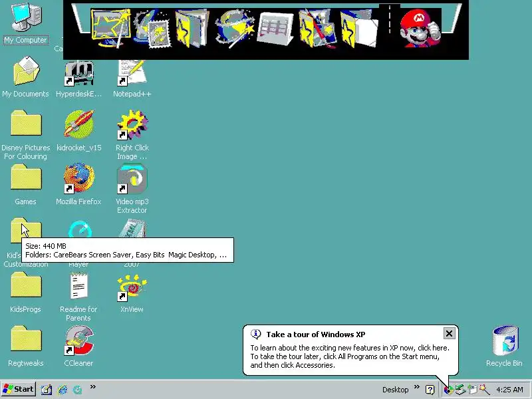Click the Take a tour of Windows XP title
532x399 pixels.
pyautogui.click(x=315, y=334)
